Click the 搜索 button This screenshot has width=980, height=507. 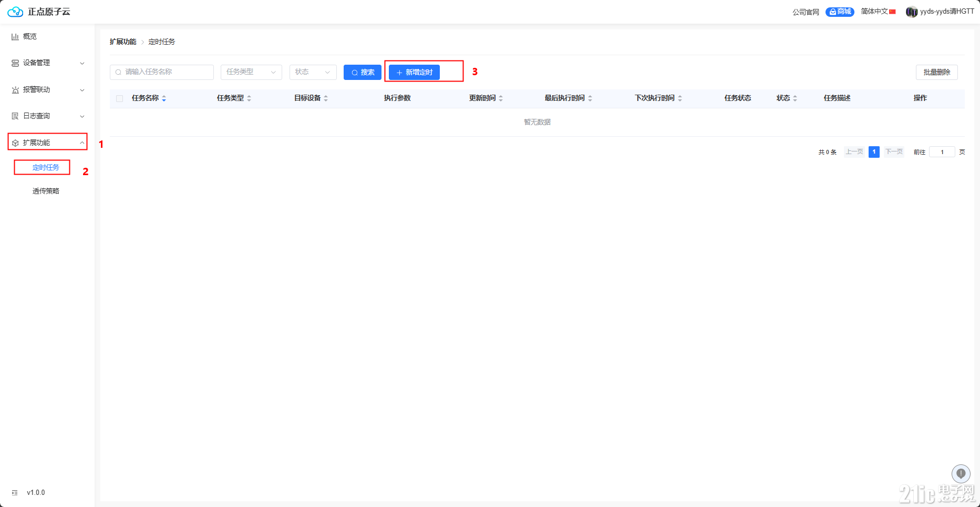tap(363, 72)
